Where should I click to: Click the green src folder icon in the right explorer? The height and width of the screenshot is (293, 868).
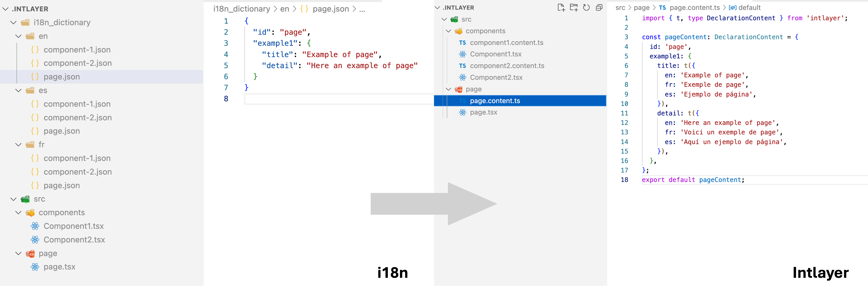pyautogui.click(x=454, y=20)
